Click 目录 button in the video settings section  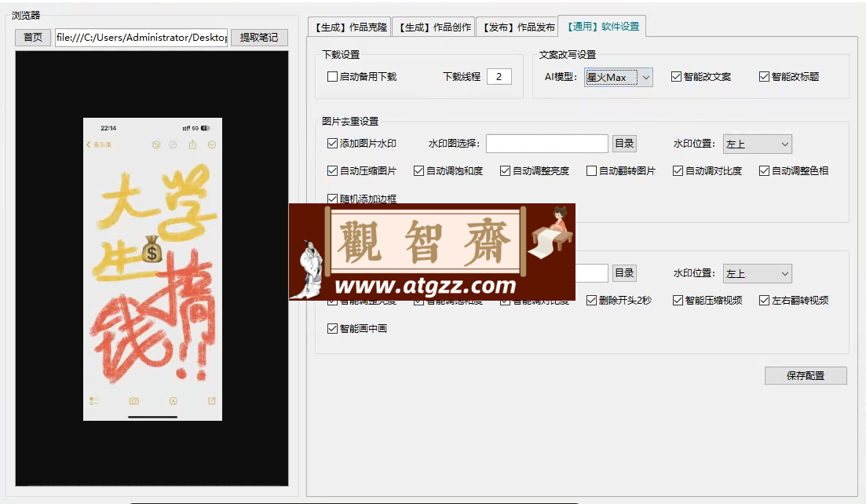(x=624, y=272)
